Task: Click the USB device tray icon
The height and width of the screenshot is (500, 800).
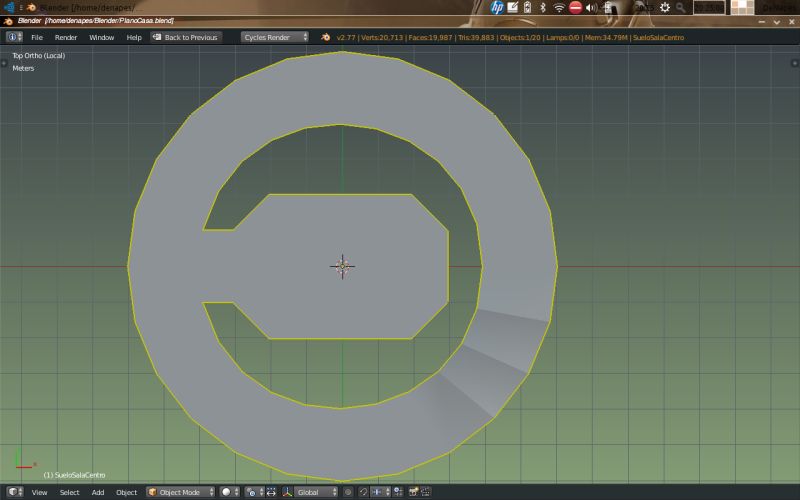Action: point(607,7)
